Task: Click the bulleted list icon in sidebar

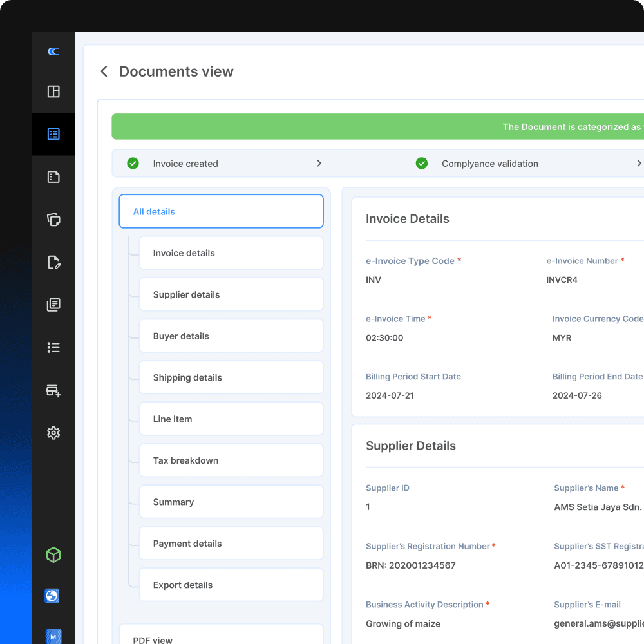Action: pyautogui.click(x=53, y=347)
